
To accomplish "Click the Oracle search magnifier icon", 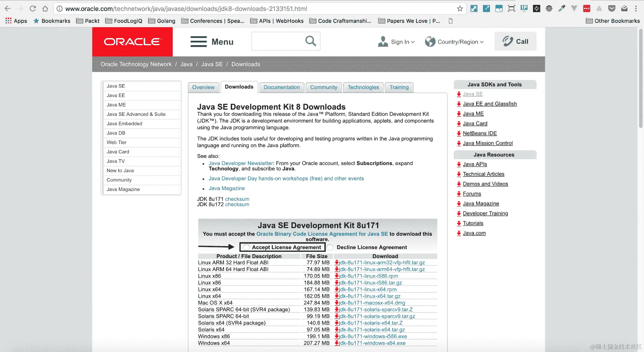I will [311, 41].
